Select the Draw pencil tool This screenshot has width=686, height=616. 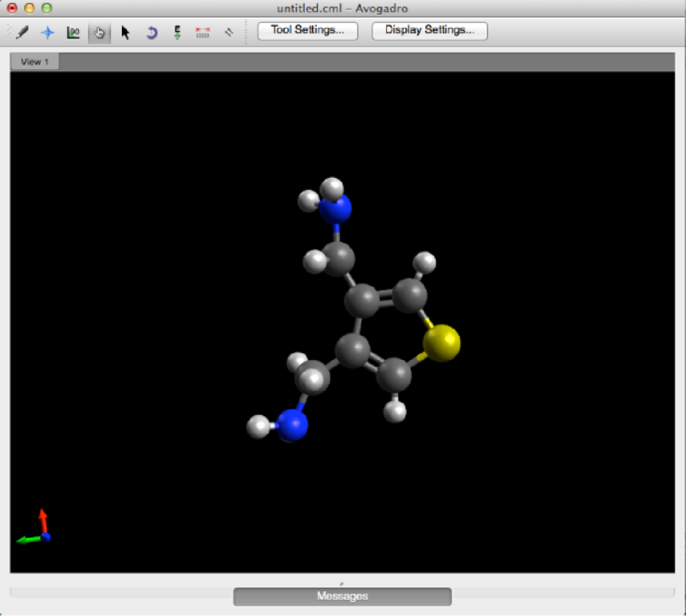pos(22,33)
